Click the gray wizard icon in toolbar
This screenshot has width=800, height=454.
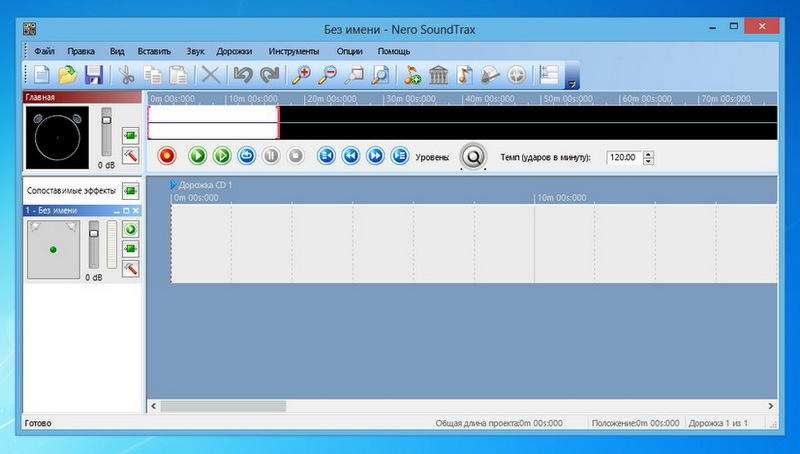[x=490, y=75]
